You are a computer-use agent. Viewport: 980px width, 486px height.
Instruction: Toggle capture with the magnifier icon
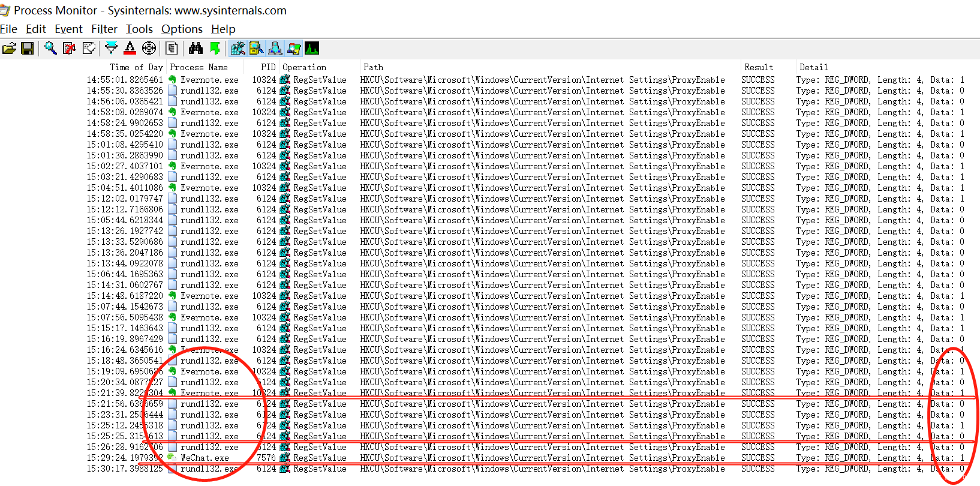tap(50, 49)
